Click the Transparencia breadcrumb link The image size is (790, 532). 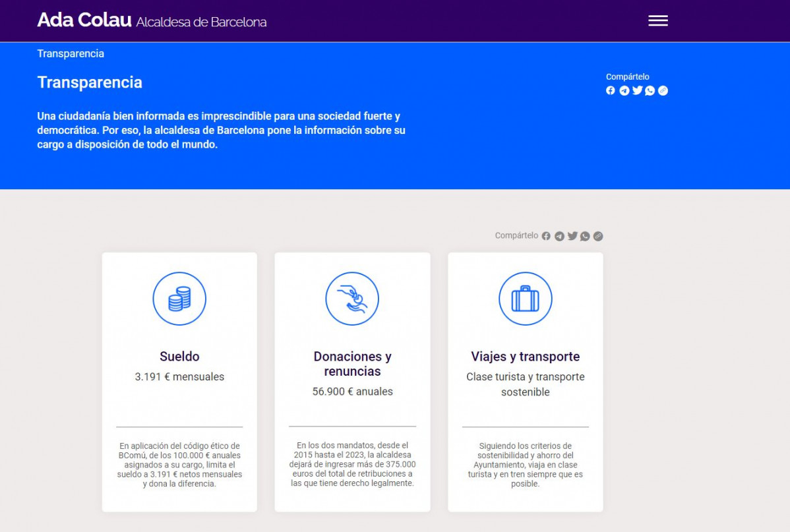[x=71, y=53]
